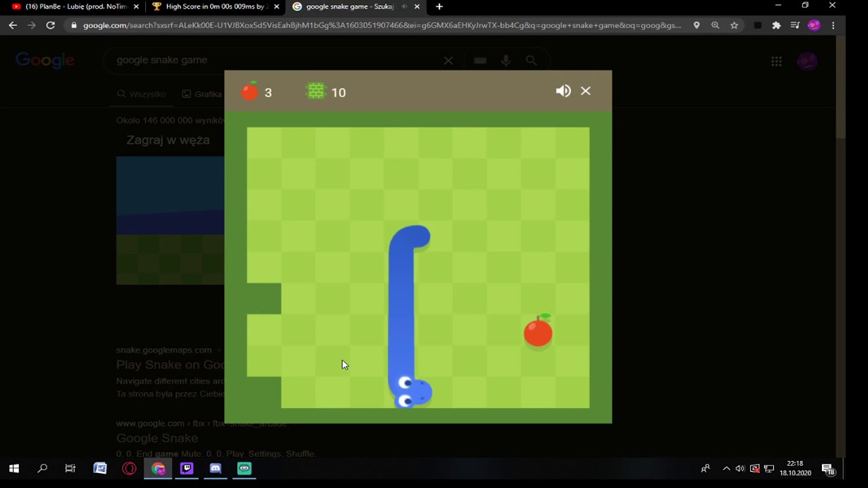This screenshot has width=868, height=488.
Task: Reload the current browser page
Action: tap(50, 25)
